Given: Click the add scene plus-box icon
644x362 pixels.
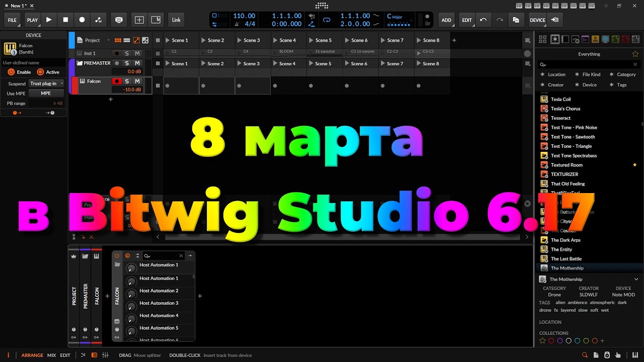Looking at the screenshot, I should [139, 20].
